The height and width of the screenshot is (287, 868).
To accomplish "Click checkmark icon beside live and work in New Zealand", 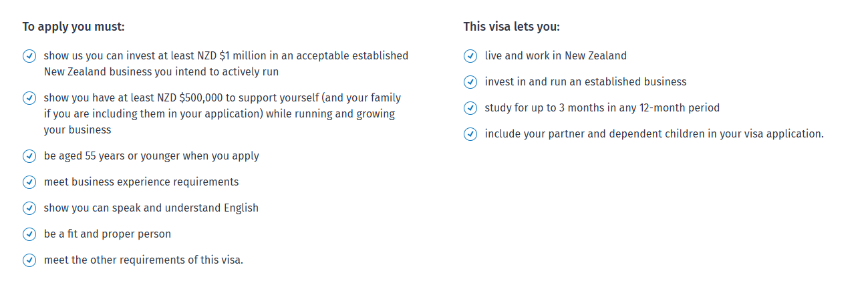I will click(470, 56).
